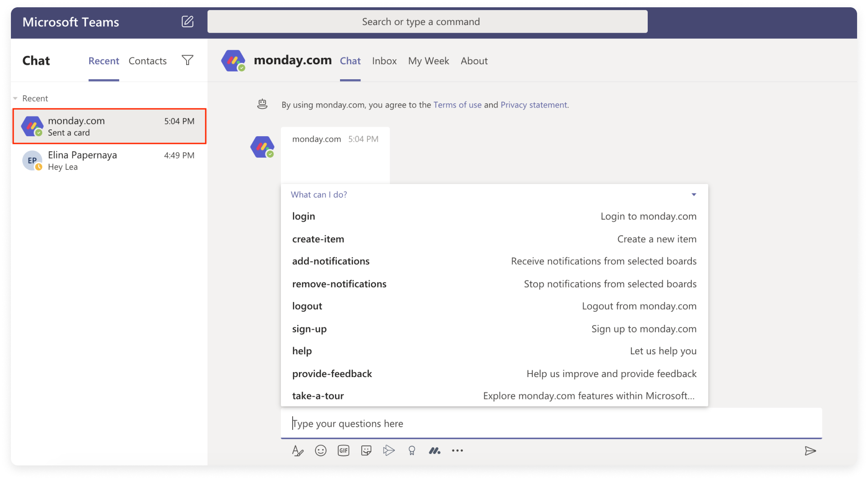Click the Search or type a command box
868x480 pixels.
[427, 21]
